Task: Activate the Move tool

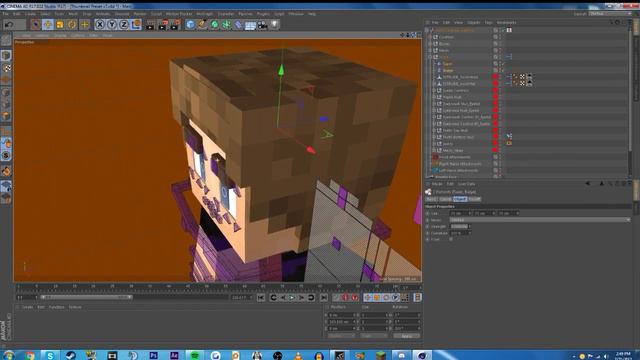Action: tap(48, 24)
